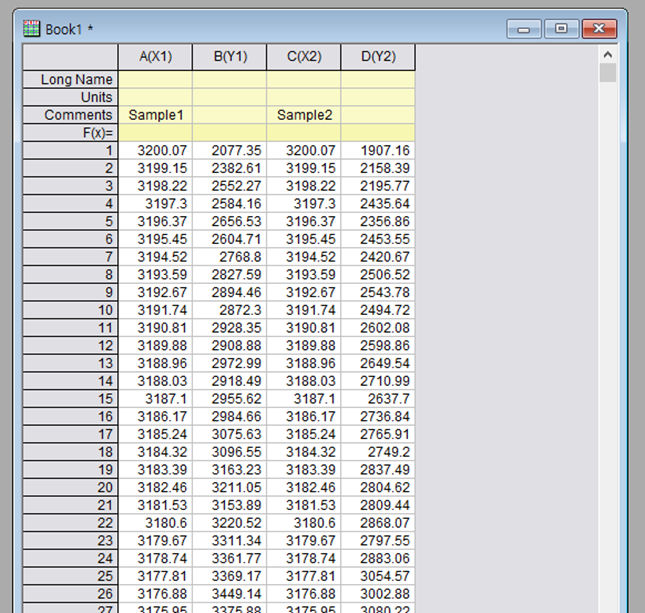Click cell with value 2837.49
Viewport: 645px width, 613px height.
[x=378, y=469]
